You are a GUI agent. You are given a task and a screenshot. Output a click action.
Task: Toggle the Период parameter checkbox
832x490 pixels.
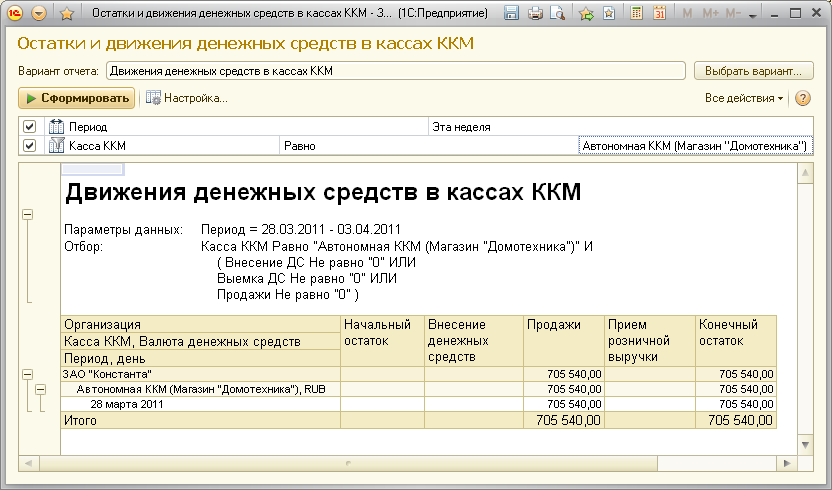(x=30, y=126)
